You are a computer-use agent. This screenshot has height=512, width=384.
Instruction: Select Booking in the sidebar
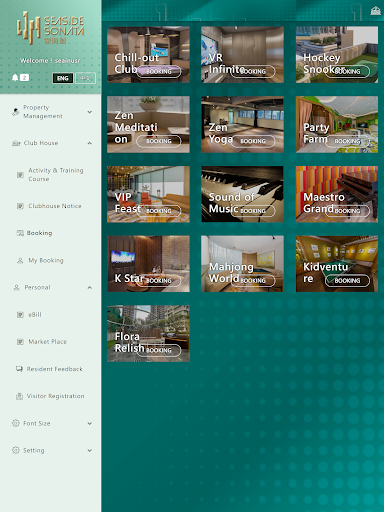[x=39, y=233]
